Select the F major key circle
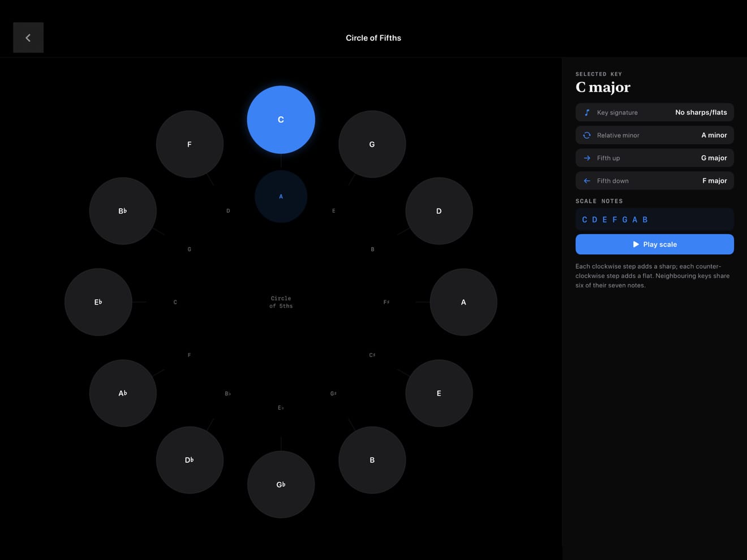747x560 pixels. [x=190, y=144]
